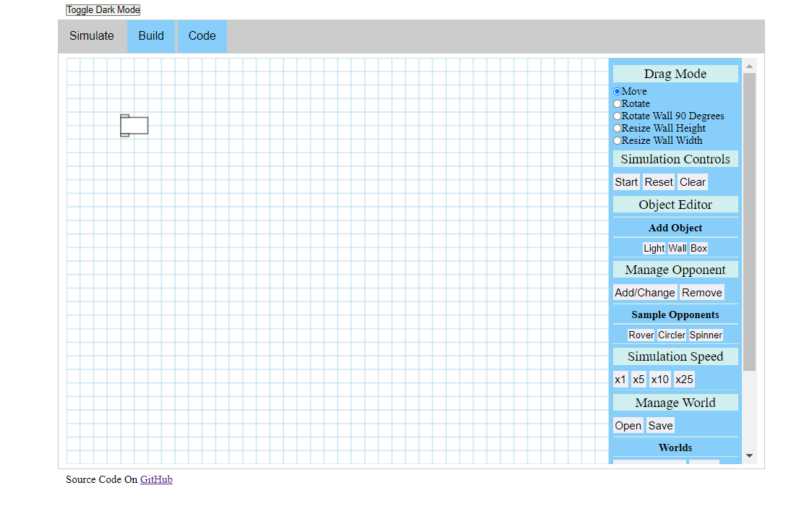Viewport: 812px width, 514px height.
Task: Remove the opponent
Action: [701, 293]
